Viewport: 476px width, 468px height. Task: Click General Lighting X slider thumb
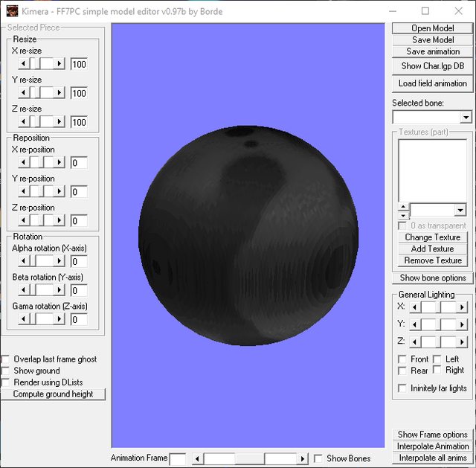pyautogui.click(x=438, y=307)
